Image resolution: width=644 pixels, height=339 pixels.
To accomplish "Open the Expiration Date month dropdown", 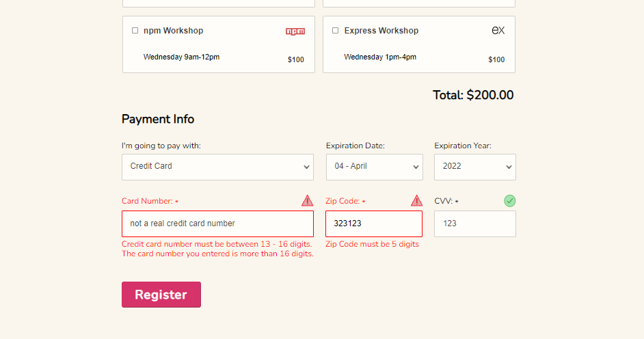I will coord(374,167).
